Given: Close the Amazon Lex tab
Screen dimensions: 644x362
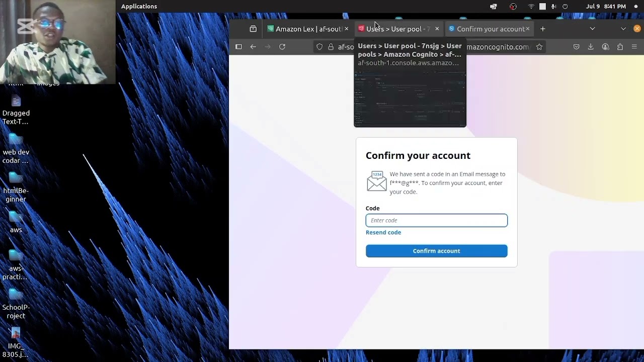Looking at the screenshot, I should click(x=346, y=29).
